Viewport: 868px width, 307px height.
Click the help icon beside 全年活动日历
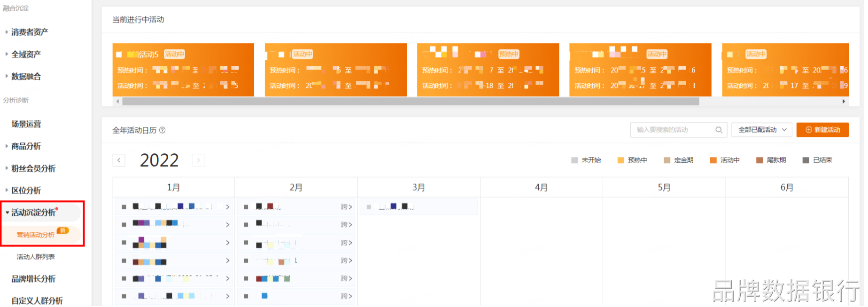click(x=163, y=131)
